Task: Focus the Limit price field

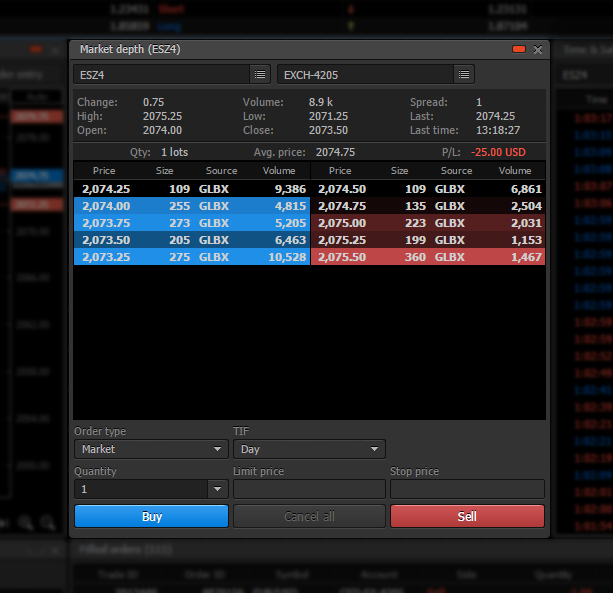Action: [309, 489]
